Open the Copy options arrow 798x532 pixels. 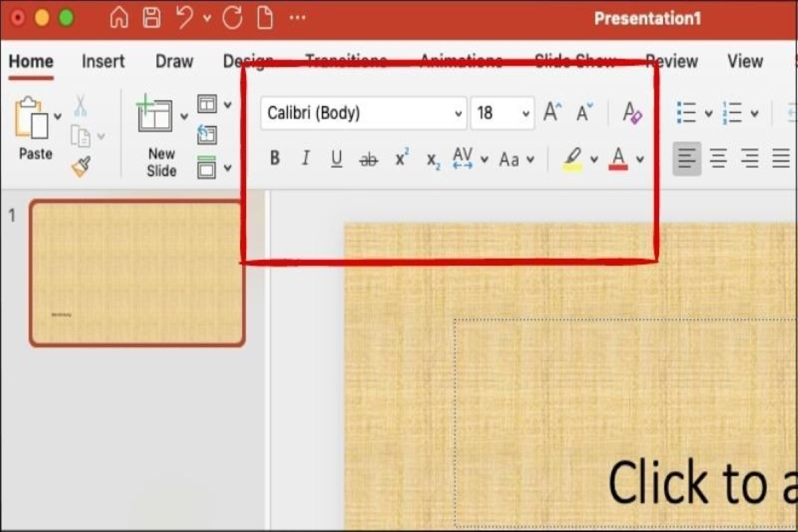[x=101, y=137]
